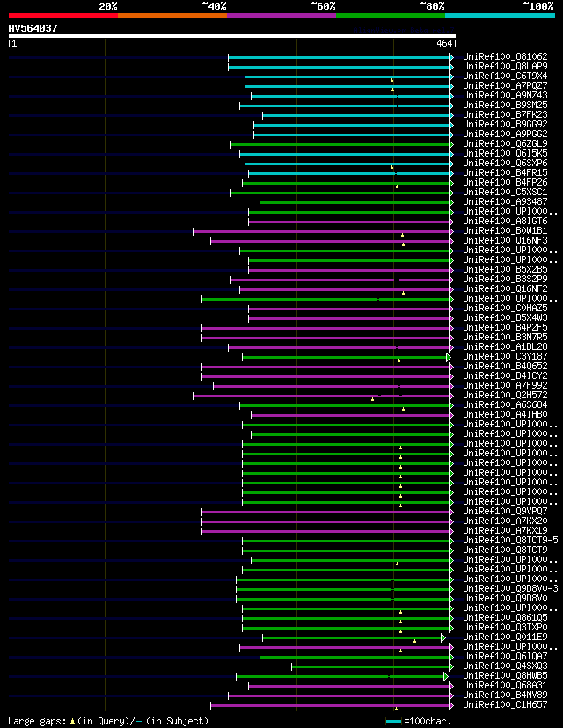Select the UniRef100_C5XSC1 label
563x728 pixels.
tap(505, 192)
